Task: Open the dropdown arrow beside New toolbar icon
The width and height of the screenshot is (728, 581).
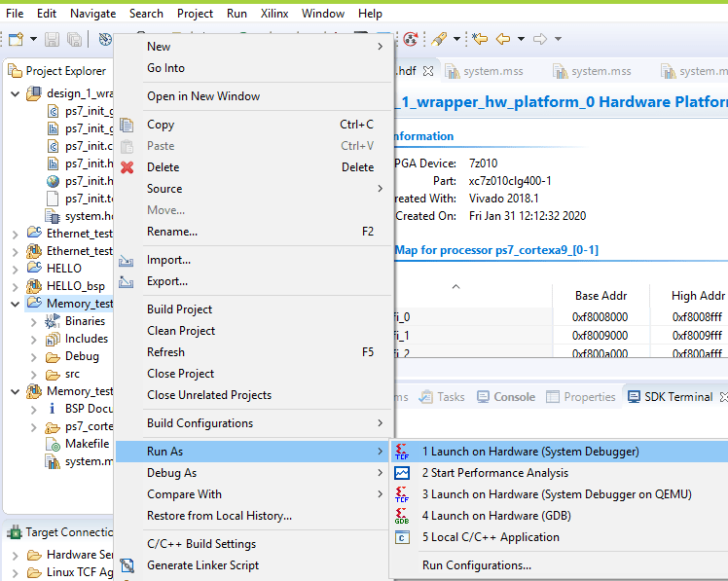Action: [33, 39]
